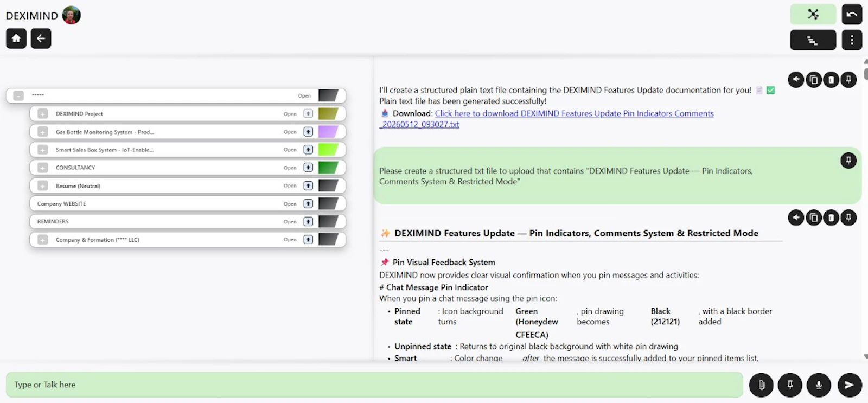Viewport: 868px width, 403px height.
Task: Click the Chat Message Pin Indicator subheading
Action: coord(437,287)
